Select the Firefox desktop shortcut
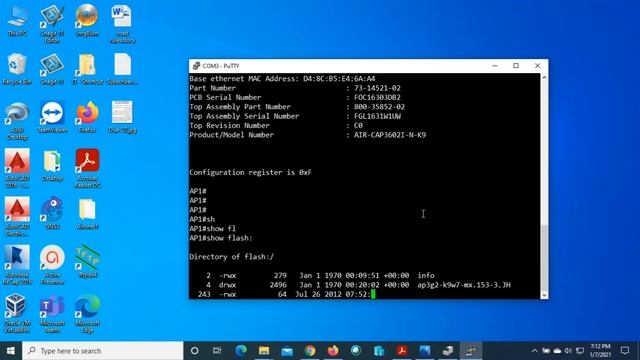This screenshot has height=360, width=640. coord(87,117)
